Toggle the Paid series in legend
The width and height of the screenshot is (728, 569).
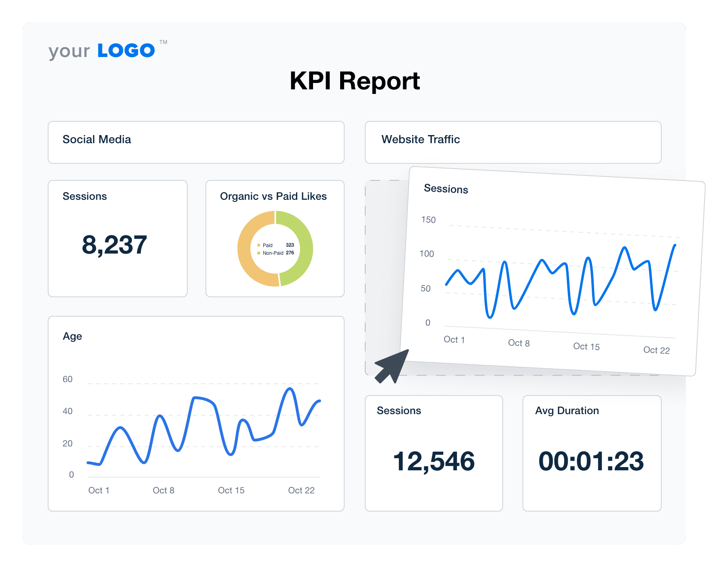click(267, 245)
